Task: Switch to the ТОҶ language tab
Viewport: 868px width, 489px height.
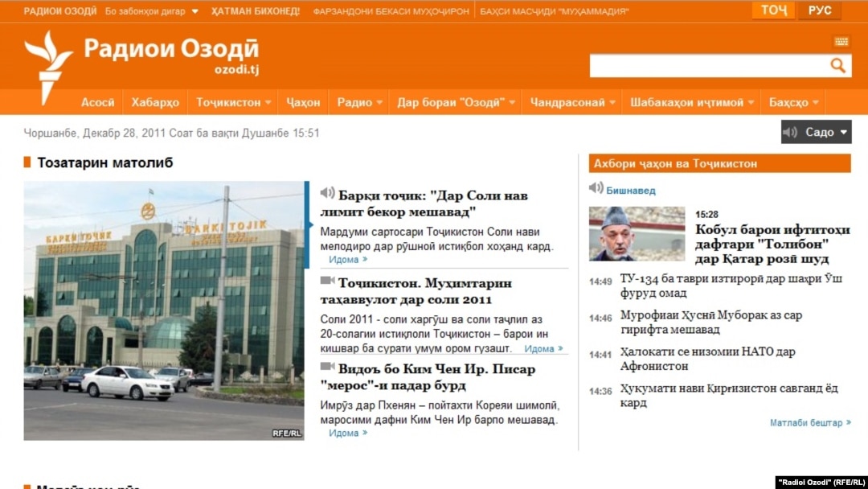Action: 773,10
